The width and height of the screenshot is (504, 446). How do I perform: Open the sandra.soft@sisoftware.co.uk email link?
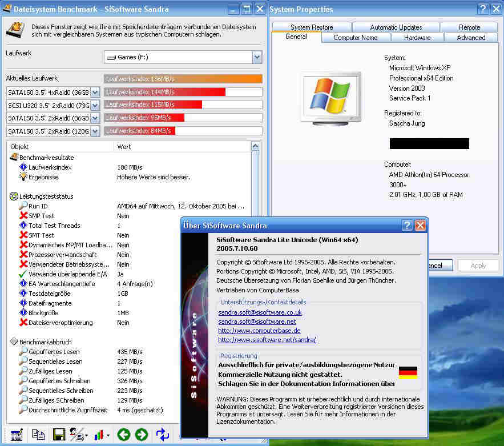tap(260, 312)
